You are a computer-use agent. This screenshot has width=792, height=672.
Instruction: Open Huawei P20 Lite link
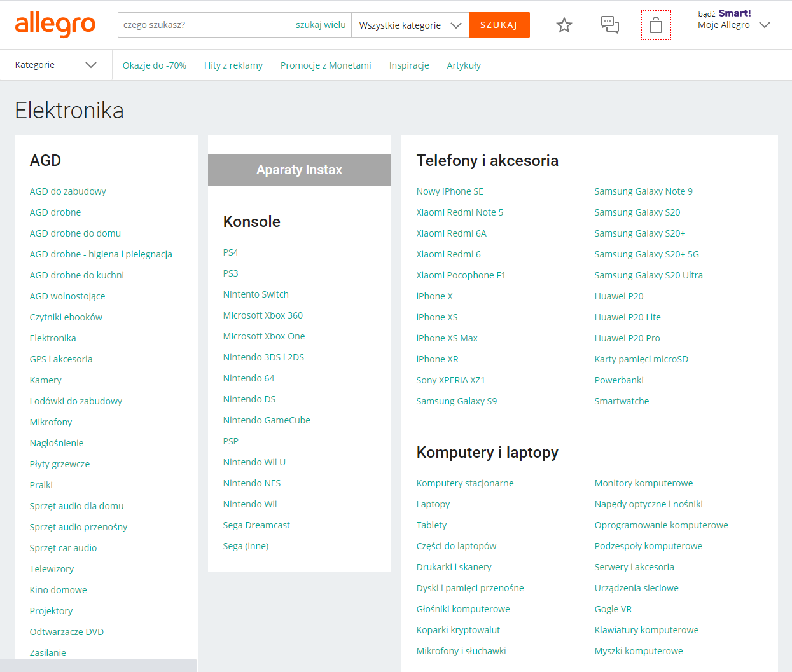tap(628, 317)
